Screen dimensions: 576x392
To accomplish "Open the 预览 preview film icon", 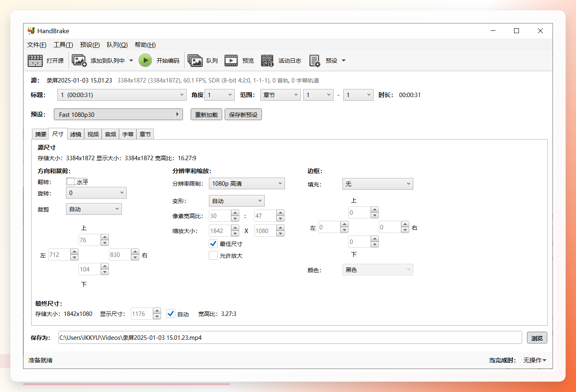I will pos(231,61).
